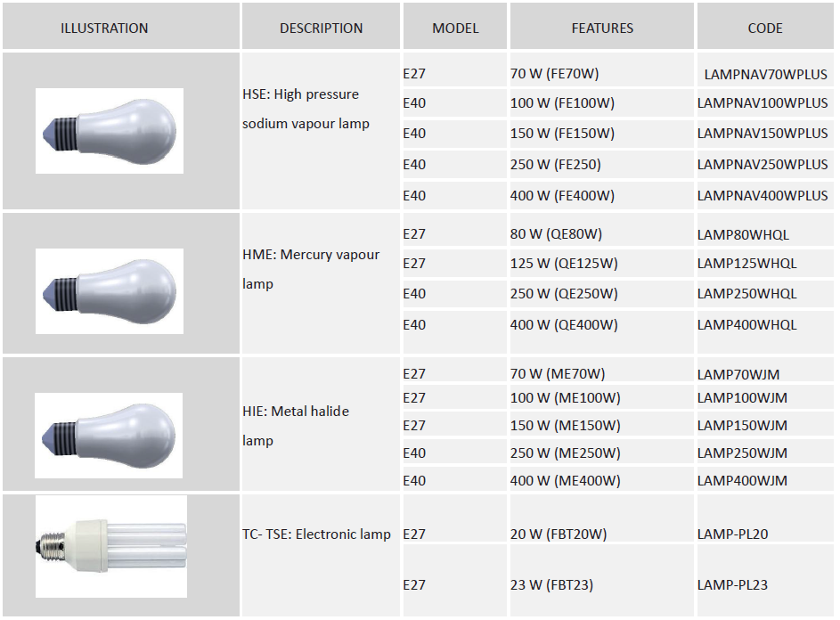Viewport: 840px width, 620px height.
Task: Select the ILLUSTRATION column header
Action: coord(104,29)
